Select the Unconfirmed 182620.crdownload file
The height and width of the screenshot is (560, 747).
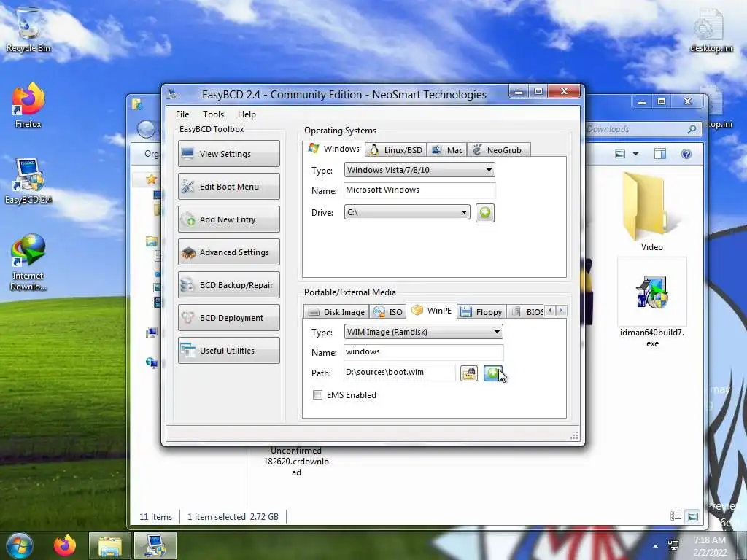point(296,461)
